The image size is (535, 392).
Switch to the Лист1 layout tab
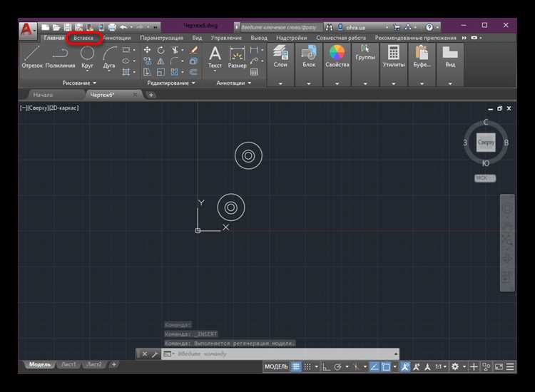coord(68,364)
